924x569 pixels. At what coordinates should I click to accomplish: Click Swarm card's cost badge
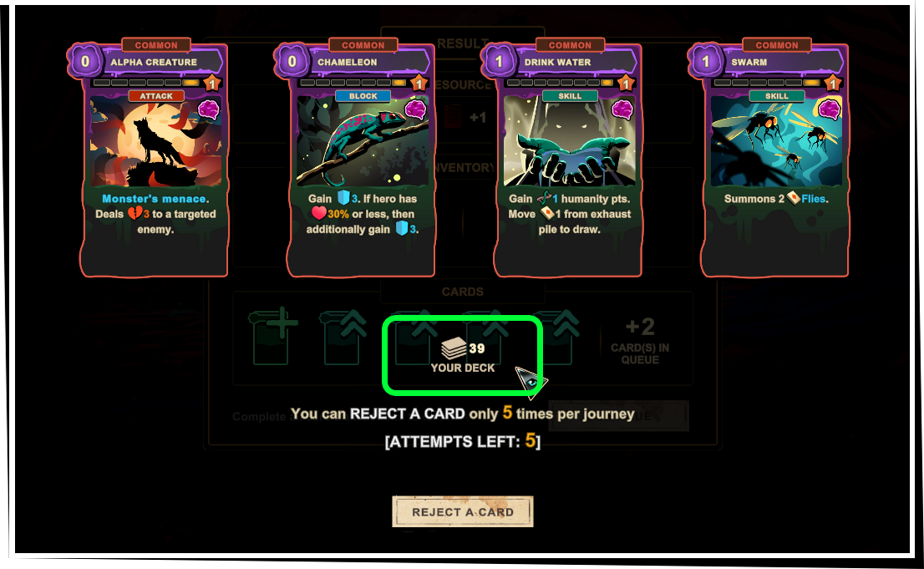706,61
